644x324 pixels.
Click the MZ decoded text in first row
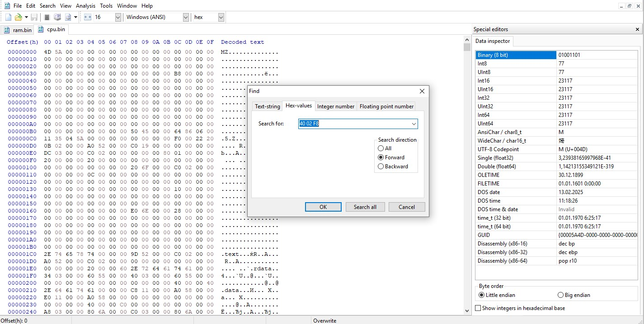coord(225,52)
